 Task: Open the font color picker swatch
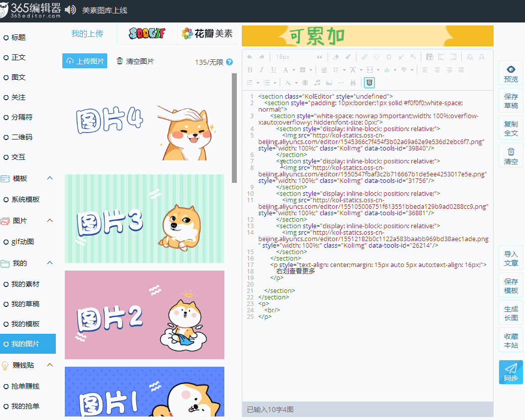coord(286,70)
